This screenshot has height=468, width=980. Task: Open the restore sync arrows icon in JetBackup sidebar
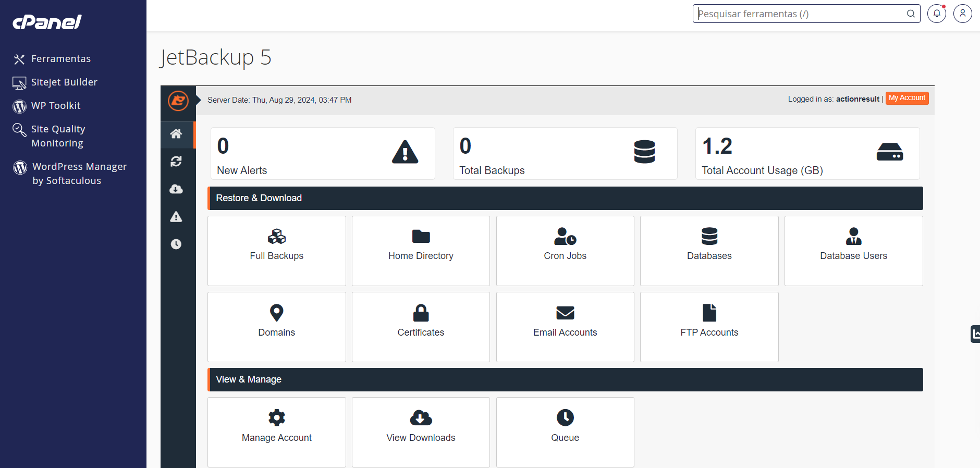(x=176, y=162)
